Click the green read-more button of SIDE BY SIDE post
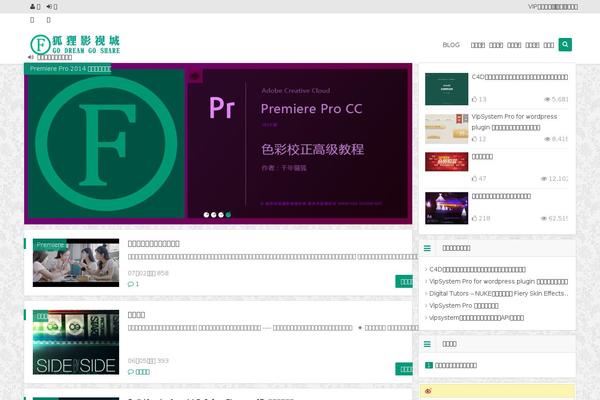The height and width of the screenshot is (400, 600). click(x=404, y=369)
